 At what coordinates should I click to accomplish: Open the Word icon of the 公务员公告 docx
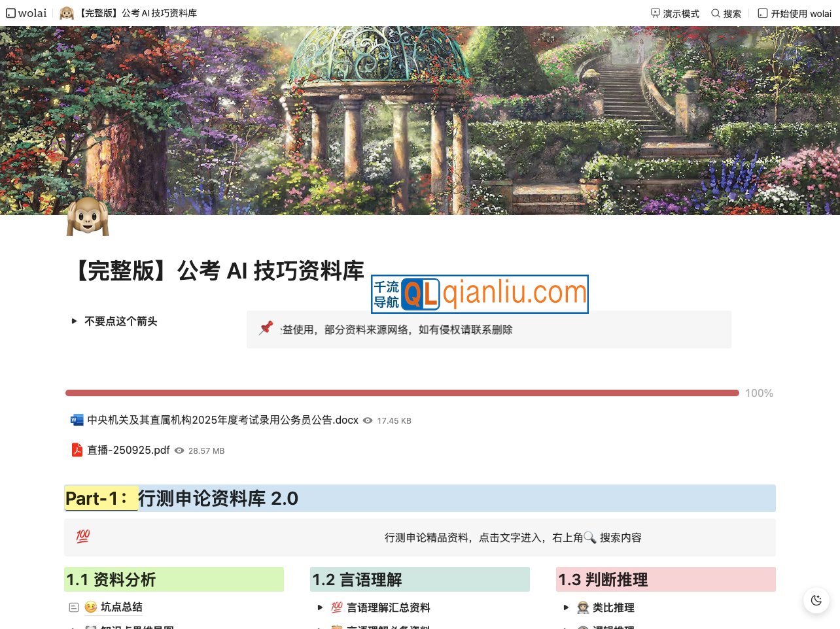pos(77,420)
